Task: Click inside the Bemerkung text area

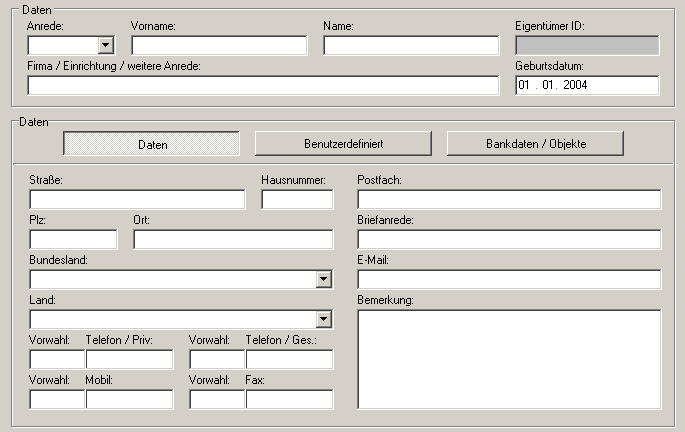Action: [x=509, y=359]
